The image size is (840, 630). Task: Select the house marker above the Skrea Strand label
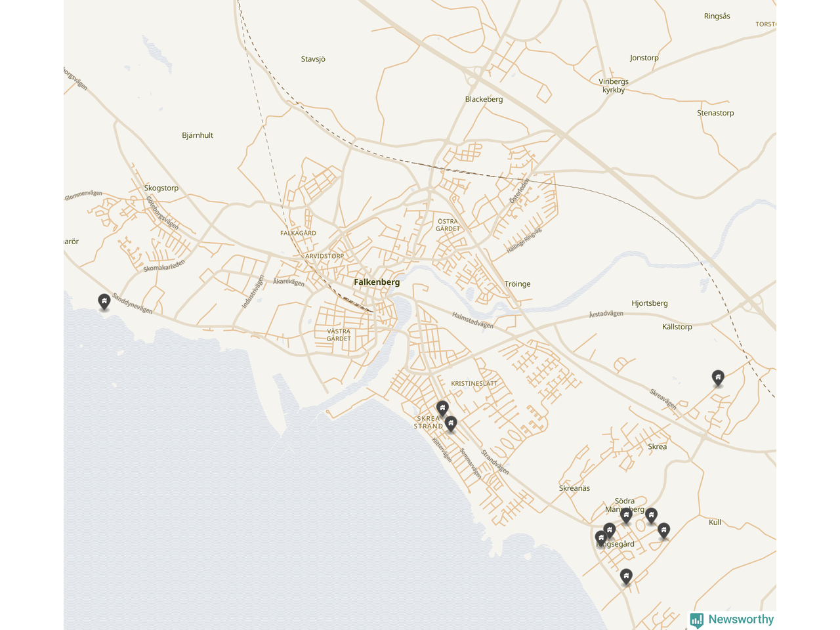(x=442, y=408)
